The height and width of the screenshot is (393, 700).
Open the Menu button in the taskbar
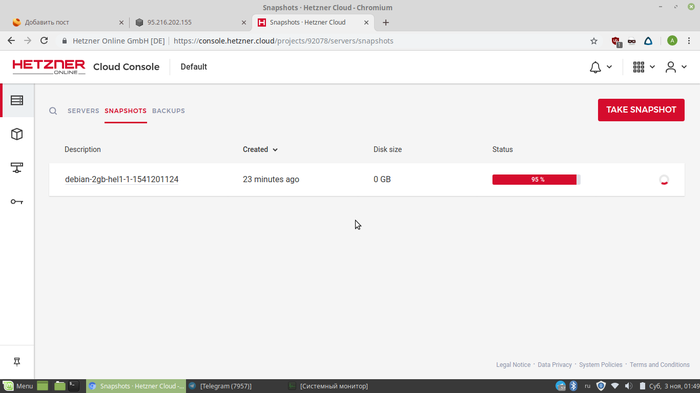click(18, 386)
